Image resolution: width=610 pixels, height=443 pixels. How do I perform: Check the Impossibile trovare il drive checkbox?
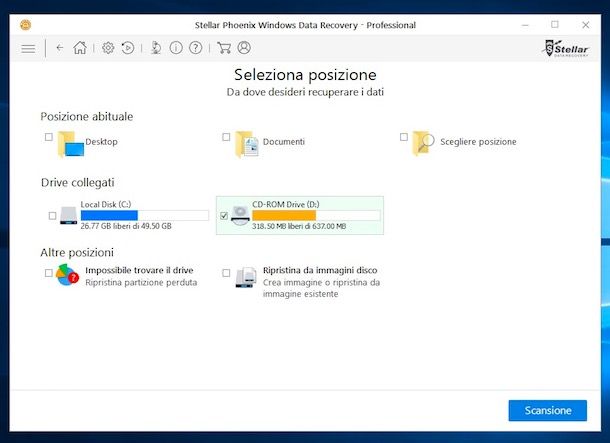[x=49, y=273]
